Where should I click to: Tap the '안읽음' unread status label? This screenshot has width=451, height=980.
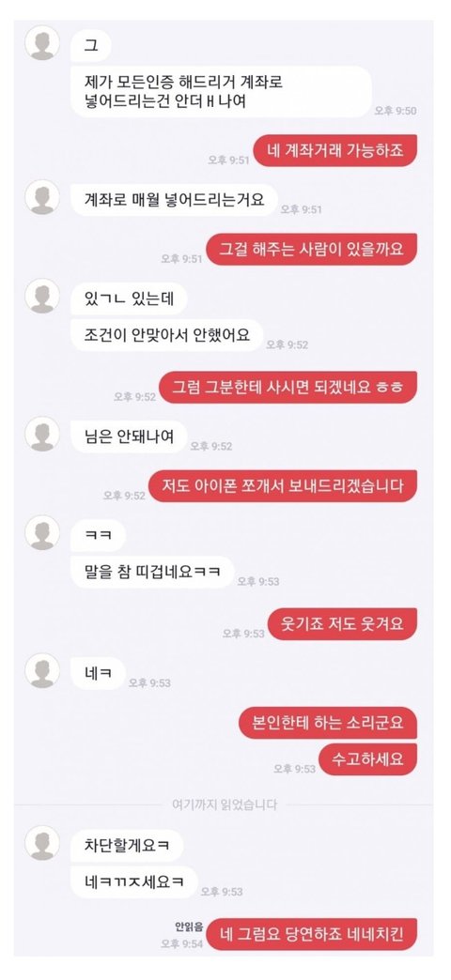[x=189, y=926]
